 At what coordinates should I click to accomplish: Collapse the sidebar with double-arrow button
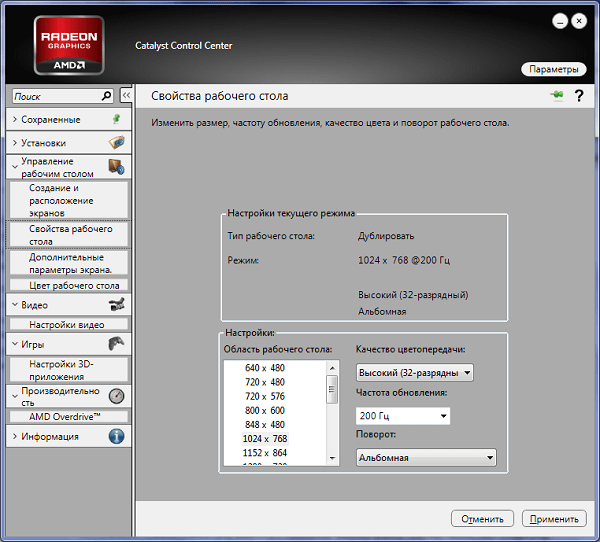point(126,95)
